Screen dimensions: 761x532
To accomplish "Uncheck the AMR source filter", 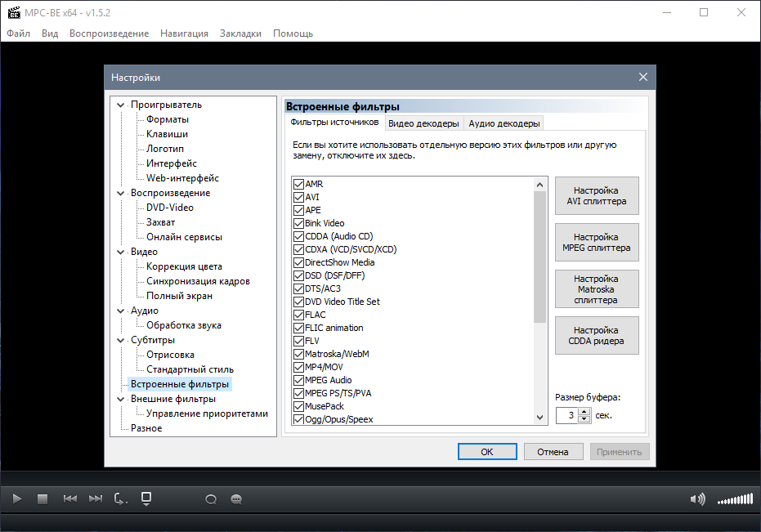I will click(298, 184).
